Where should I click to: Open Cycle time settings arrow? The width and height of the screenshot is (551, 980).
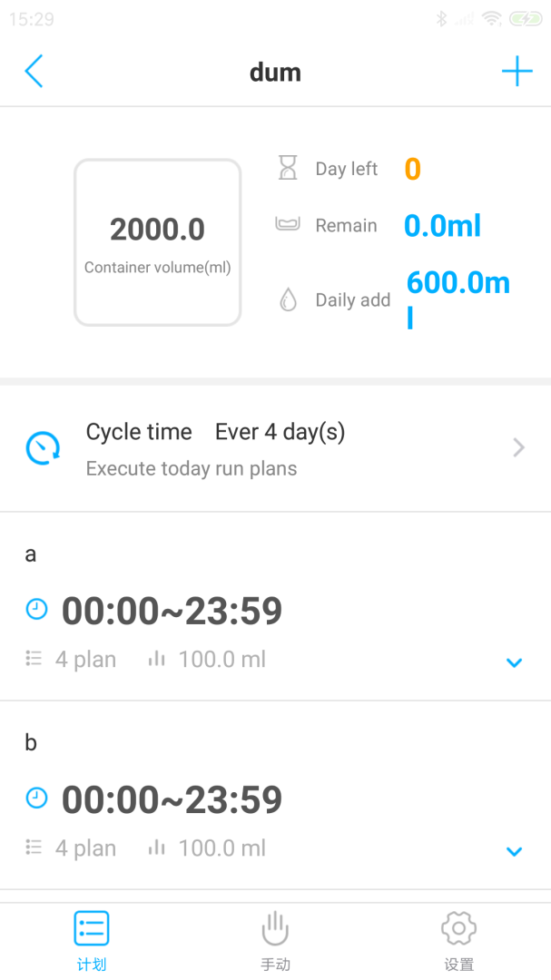[518, 447]
